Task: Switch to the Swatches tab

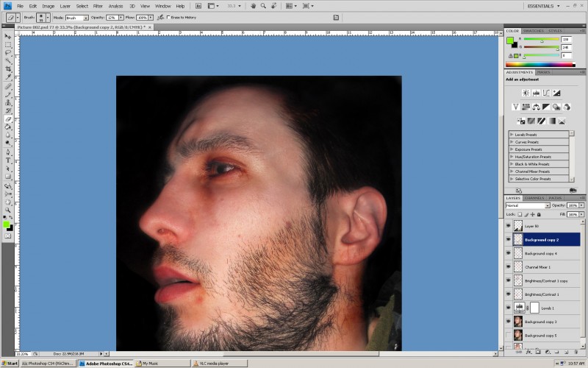Action: (x=534, y=31)
